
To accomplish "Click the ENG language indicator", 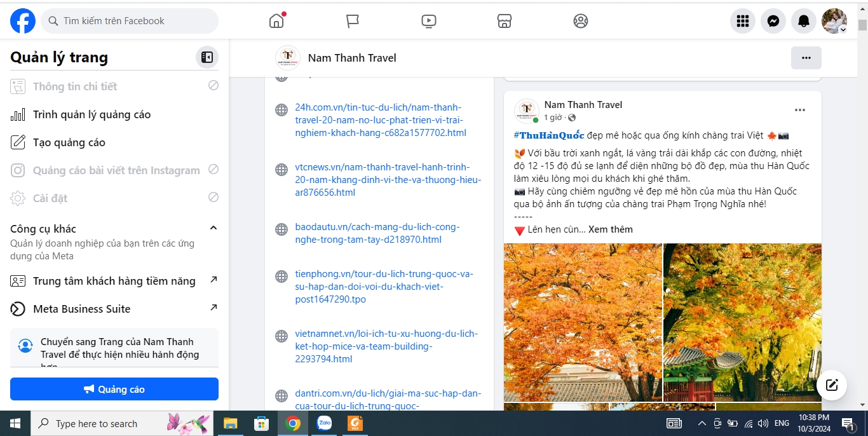I will (x=782, y=423).
